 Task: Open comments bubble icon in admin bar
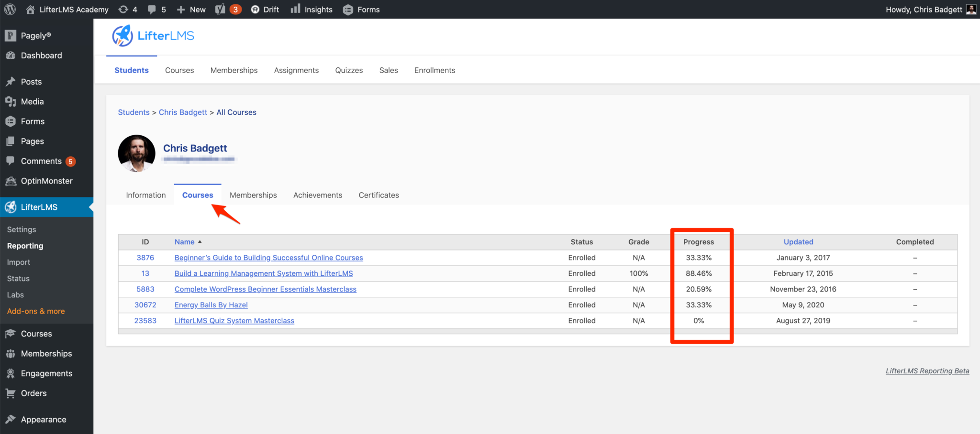152,10
